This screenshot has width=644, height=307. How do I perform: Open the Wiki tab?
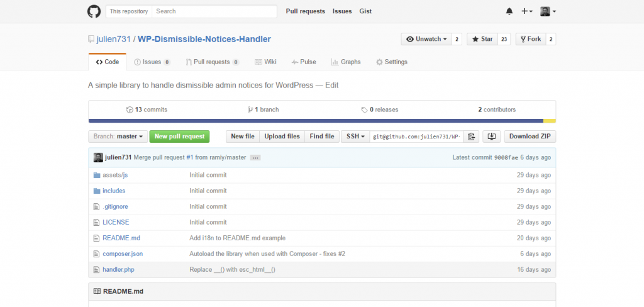265,62
